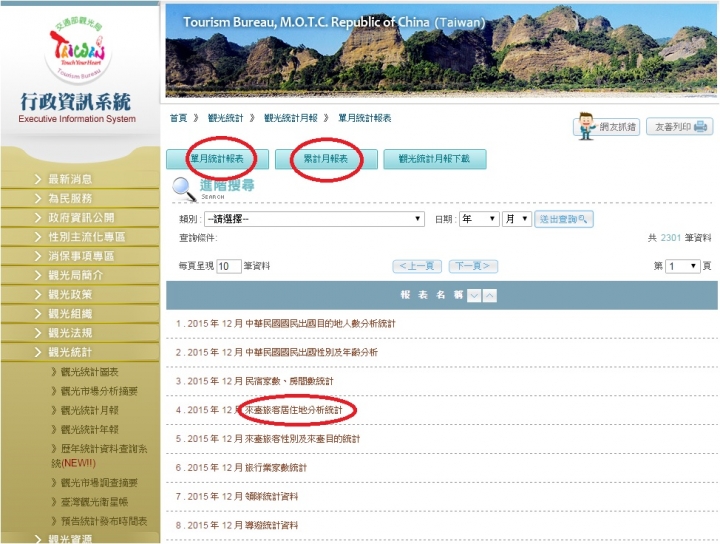Select 觀光市場分析摘要 submenu item
This screenshot has width=720, height=544.
pos(99,391)
